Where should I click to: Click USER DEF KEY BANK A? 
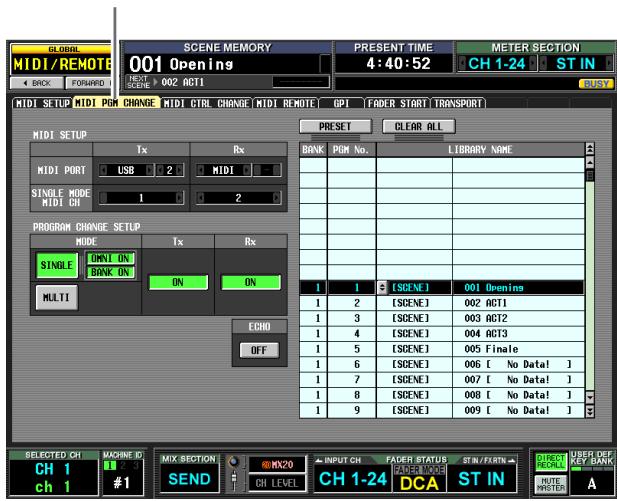(591, 483)
